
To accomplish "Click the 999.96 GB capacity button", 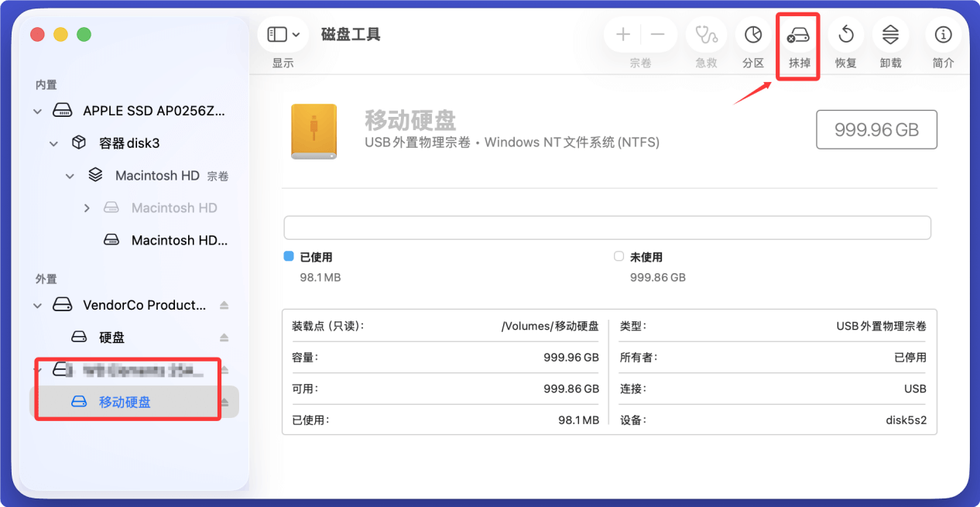I will (x=876, y=129).
